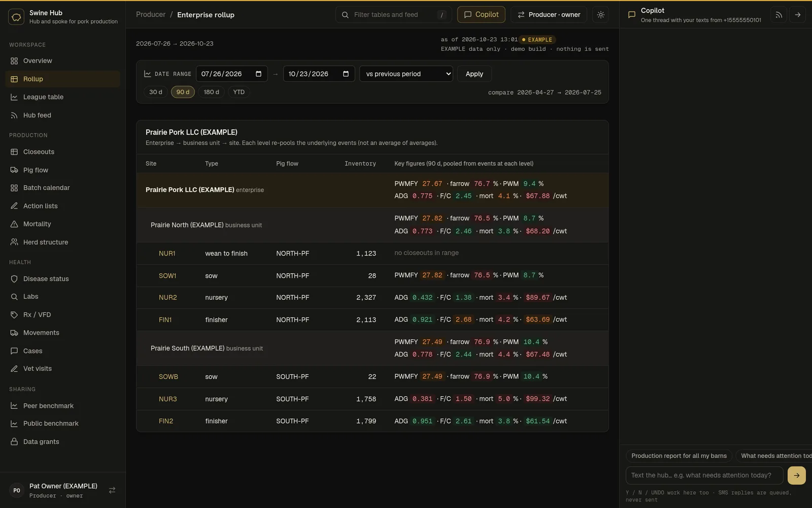Open the FIN2 site link
This screenshot has height=508, width=812.
point(166,421)
